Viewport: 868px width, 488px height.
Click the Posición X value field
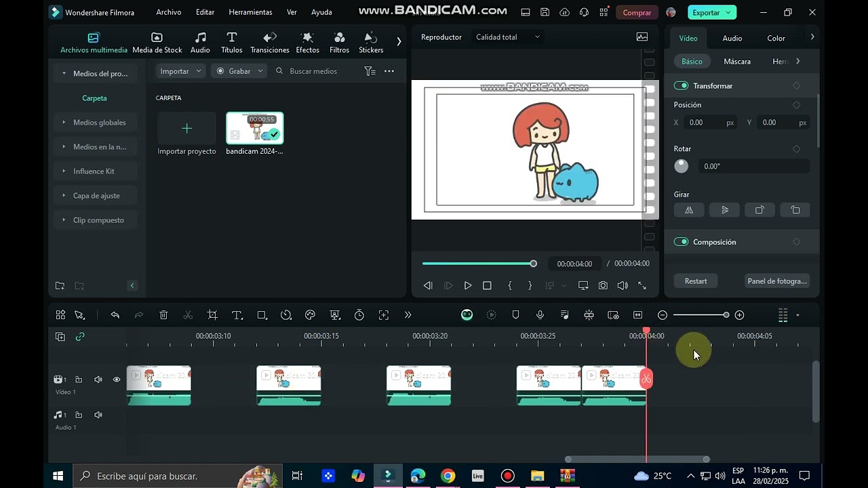coord(711,123)
